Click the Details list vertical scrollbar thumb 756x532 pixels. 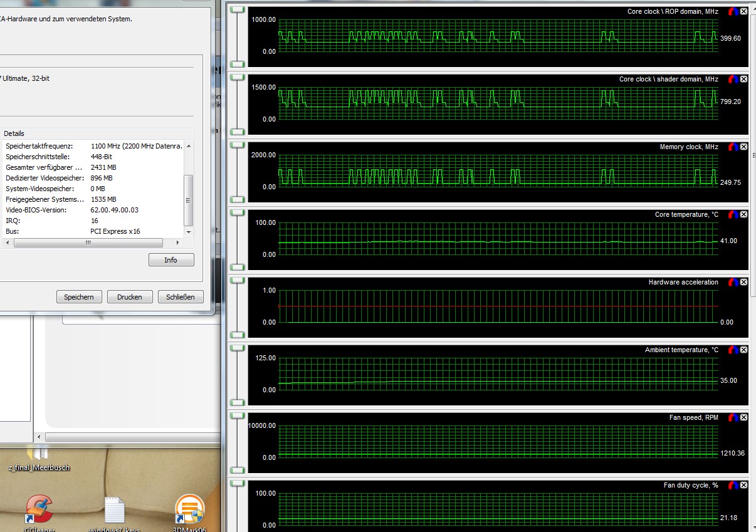[189, 200]
